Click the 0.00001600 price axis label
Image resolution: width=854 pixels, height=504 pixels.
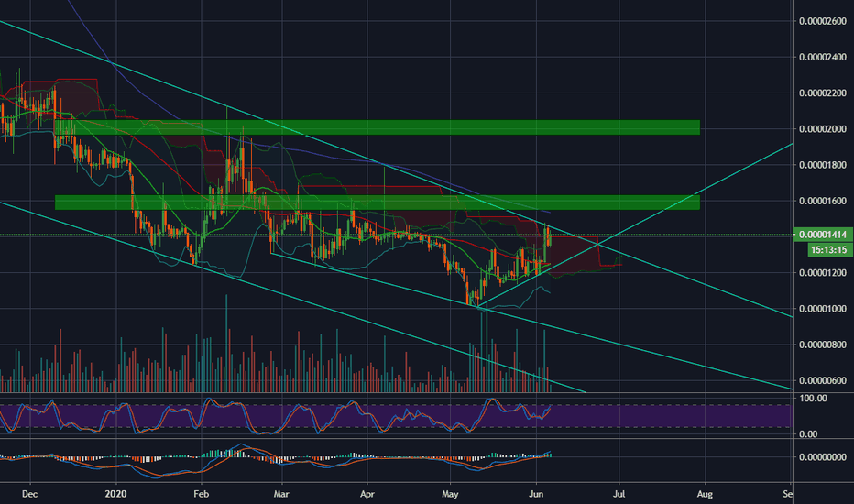(823, 201)
